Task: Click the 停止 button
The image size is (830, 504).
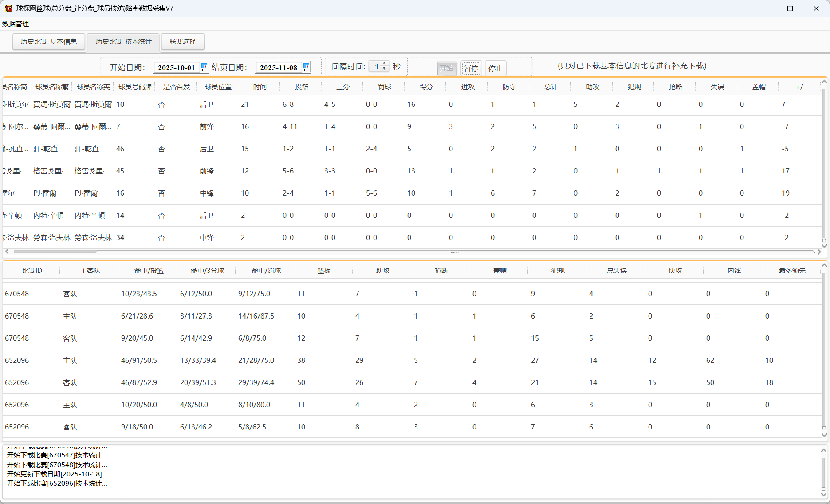Action: point(496,68)
